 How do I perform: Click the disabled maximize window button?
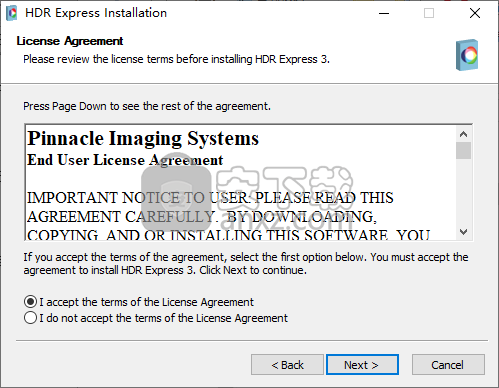click(429, 13)
